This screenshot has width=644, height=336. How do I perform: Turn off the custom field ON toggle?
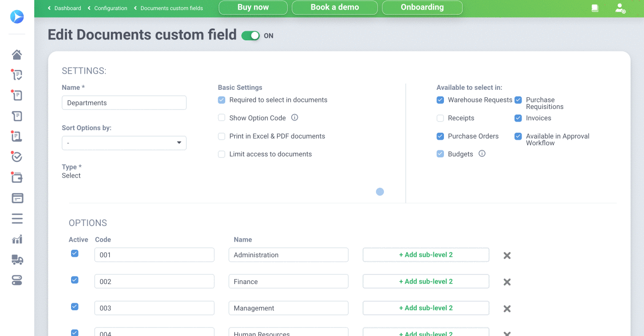[250, 35]
